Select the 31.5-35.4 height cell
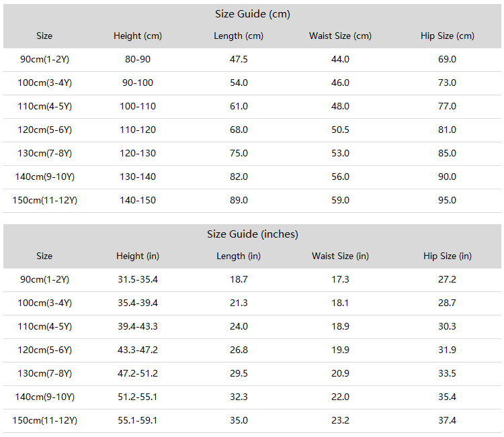 (x=138, y=280)
